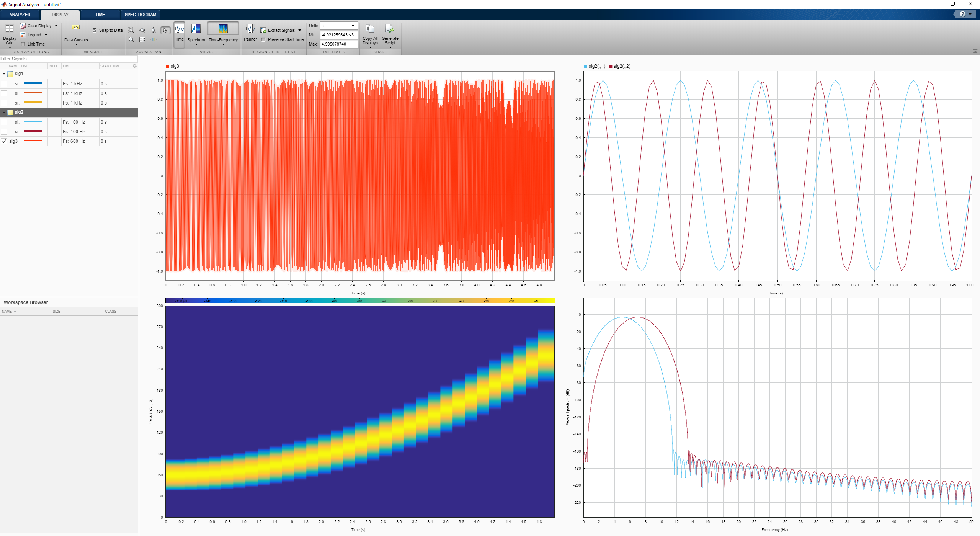Activate the Time view button
This screenshot has width=980, height=536.
179,29
